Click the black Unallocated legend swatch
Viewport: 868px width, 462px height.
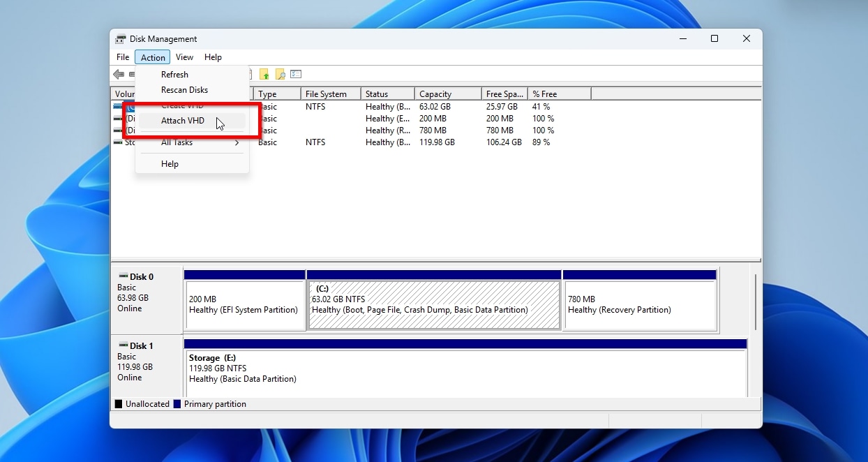tap(119, 404)
